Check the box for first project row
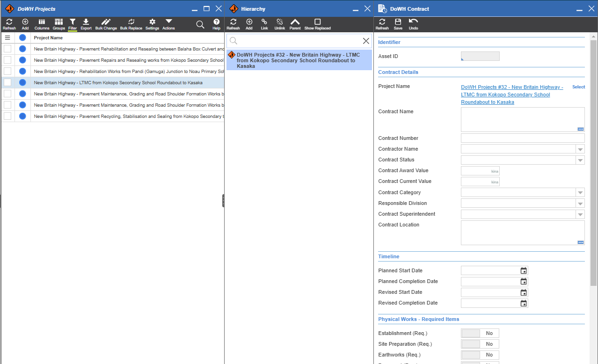The image size is (598, 364). pyautogui.click(x=7, y=49)
